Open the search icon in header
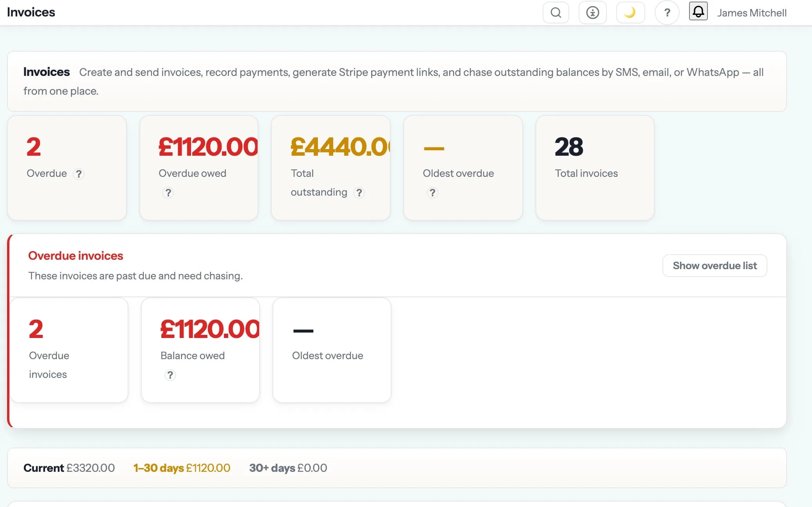 [556, 13]
